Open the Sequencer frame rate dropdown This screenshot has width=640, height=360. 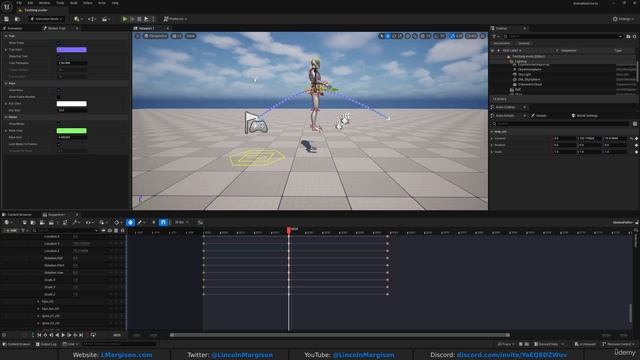(182, 222)
